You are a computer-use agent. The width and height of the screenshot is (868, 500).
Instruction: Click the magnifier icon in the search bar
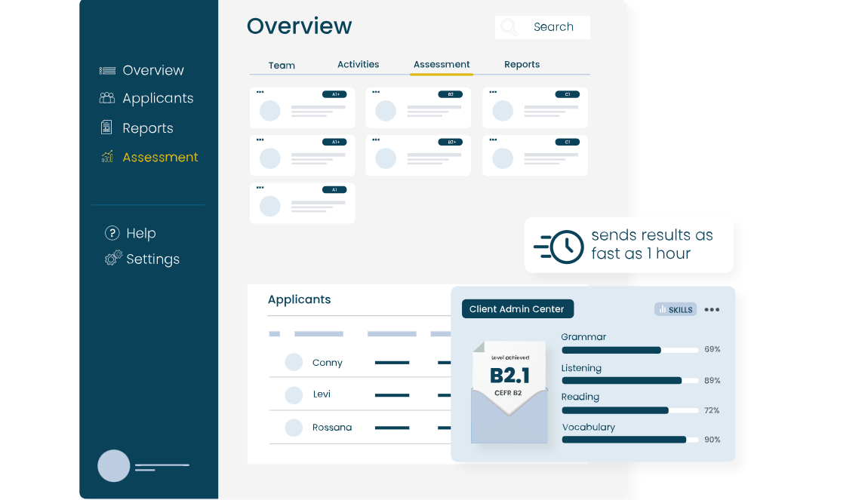509,26
